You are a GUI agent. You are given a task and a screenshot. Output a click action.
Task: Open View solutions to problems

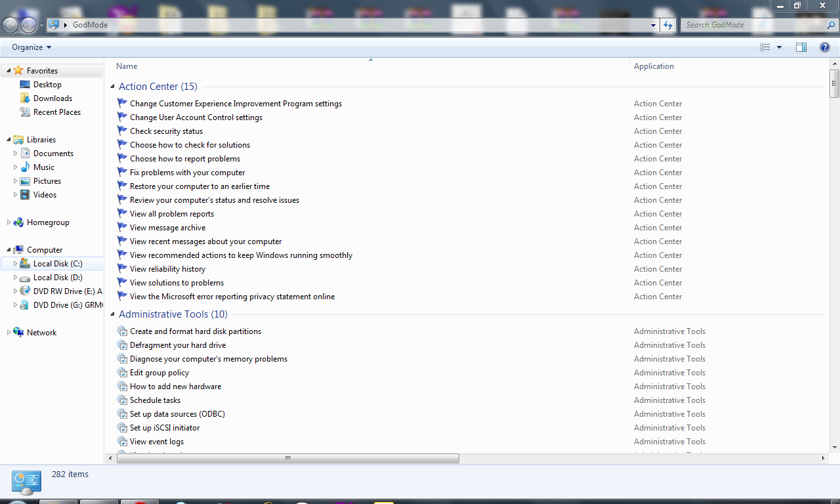point(177,283)
